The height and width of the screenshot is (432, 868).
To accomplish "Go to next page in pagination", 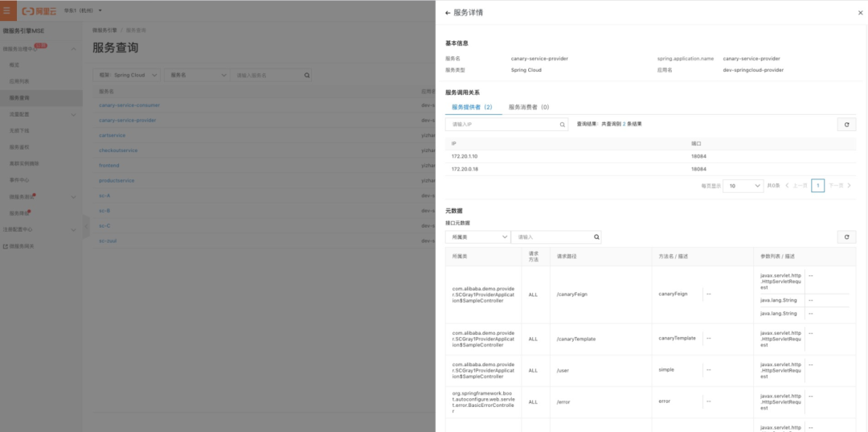I will tap(840, 186).
